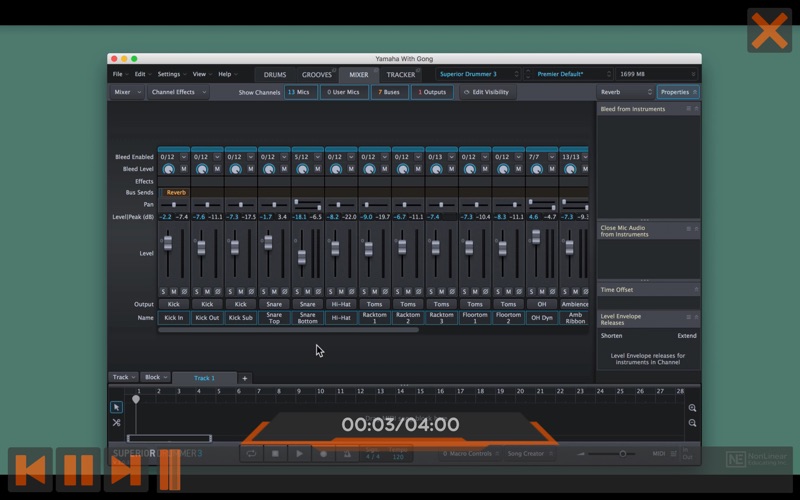Screen dimensions: 800x500
Task: Open the MIDI settings icon
Action: pyautogui.click(x=673, y=454)
